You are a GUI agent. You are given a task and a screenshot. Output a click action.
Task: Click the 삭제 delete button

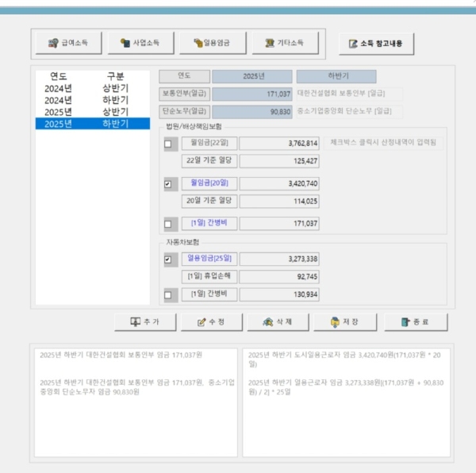(x=278, y=322)
